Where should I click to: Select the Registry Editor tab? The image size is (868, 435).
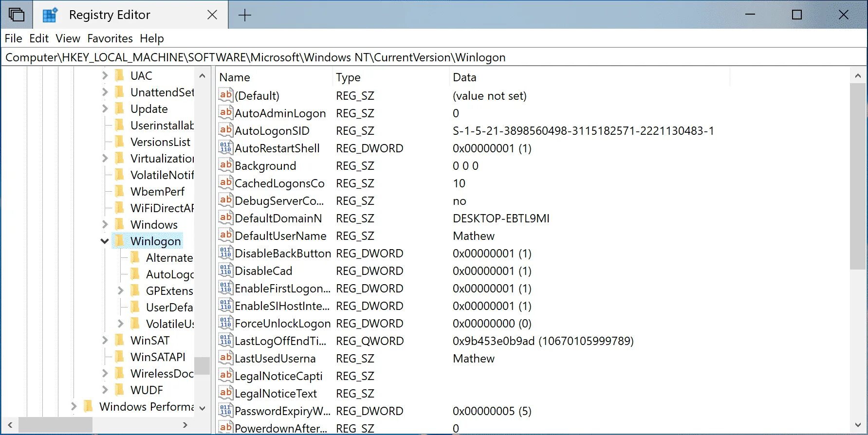click(x=130, y=15)
